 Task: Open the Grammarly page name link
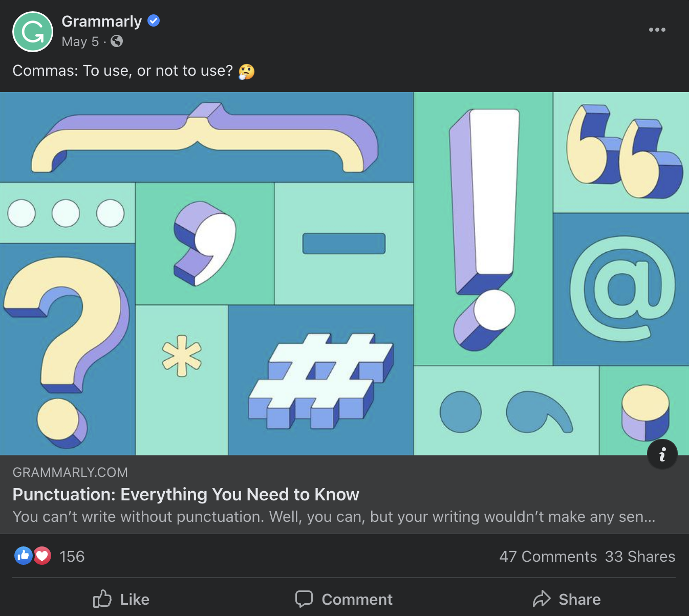(x=101, y=21)
